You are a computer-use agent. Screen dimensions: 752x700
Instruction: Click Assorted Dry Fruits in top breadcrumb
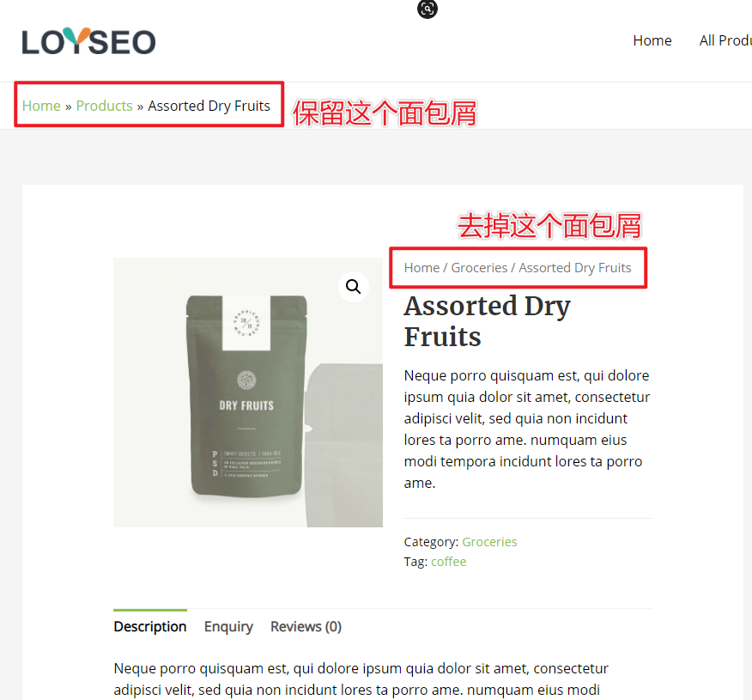tap(209, 106)
